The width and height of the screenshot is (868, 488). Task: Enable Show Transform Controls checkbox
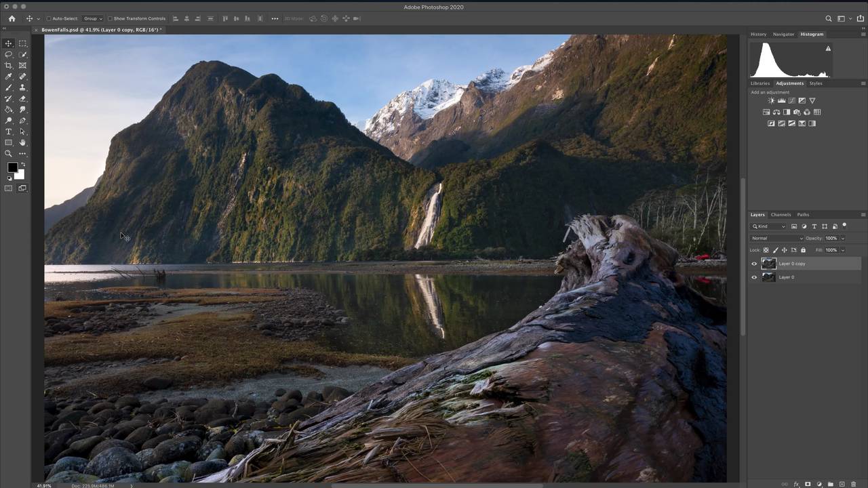pos(111,19)
